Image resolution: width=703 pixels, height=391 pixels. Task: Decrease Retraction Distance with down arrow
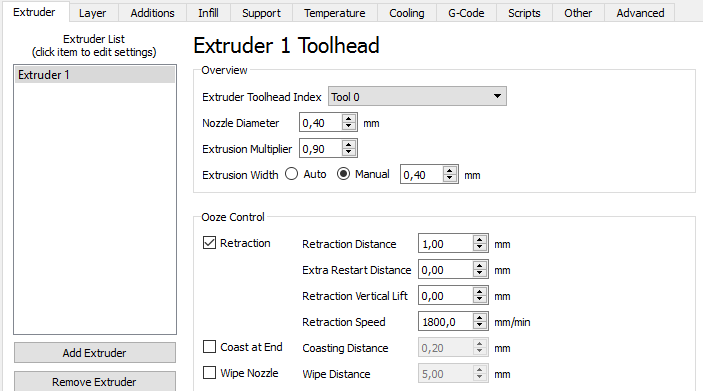480,248
